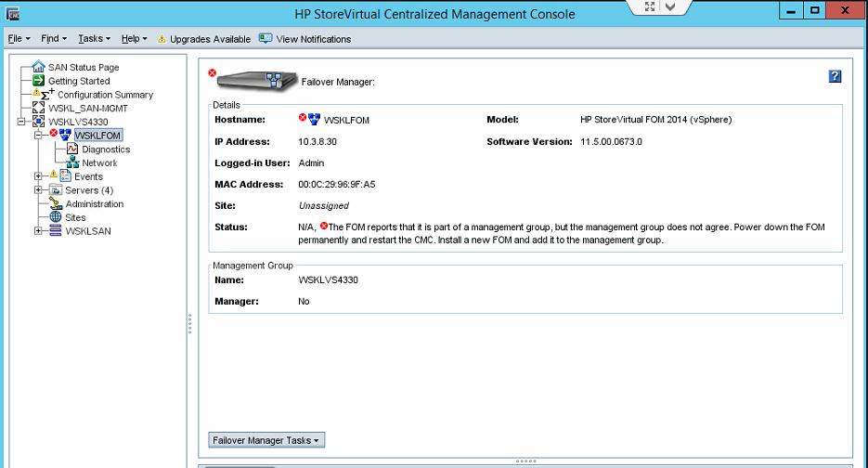
Task: Click View Notifications in the menu bar
Action: 314,39
